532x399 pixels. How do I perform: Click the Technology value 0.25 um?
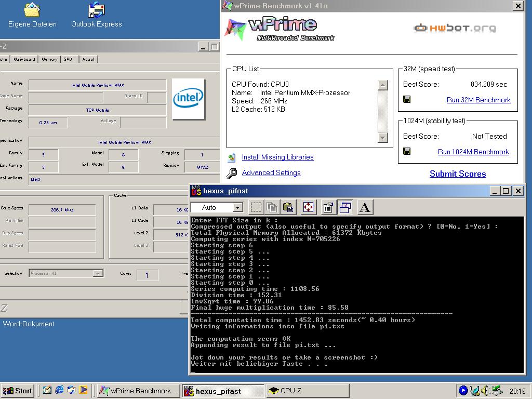(48, 123)
